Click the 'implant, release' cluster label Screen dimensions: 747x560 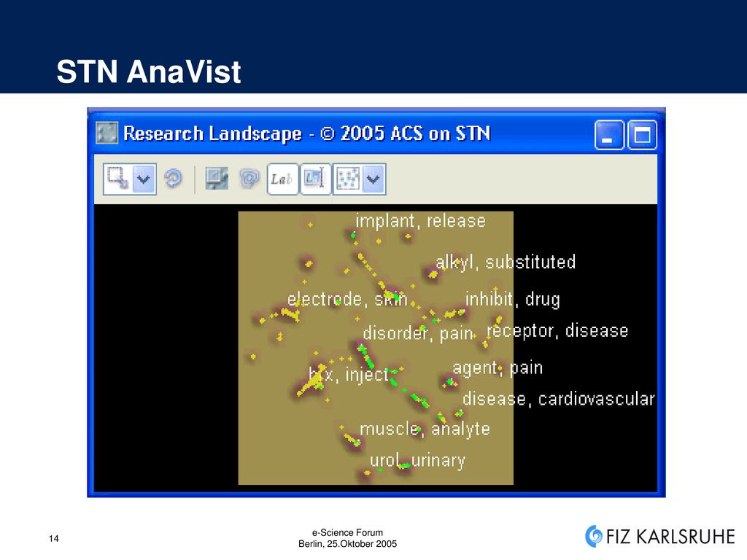click(x=421, y=221)
